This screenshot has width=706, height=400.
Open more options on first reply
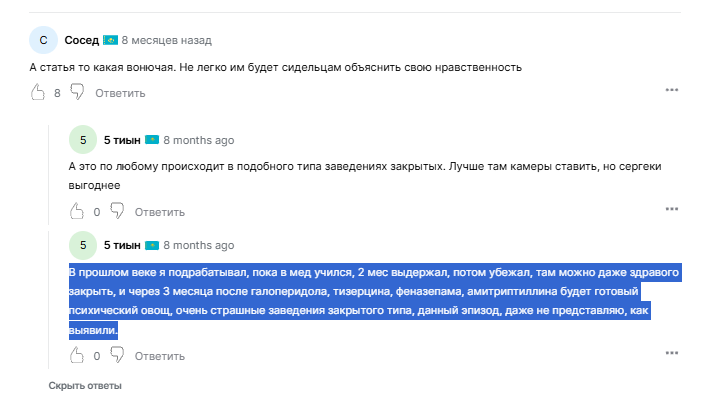(672, 210)
